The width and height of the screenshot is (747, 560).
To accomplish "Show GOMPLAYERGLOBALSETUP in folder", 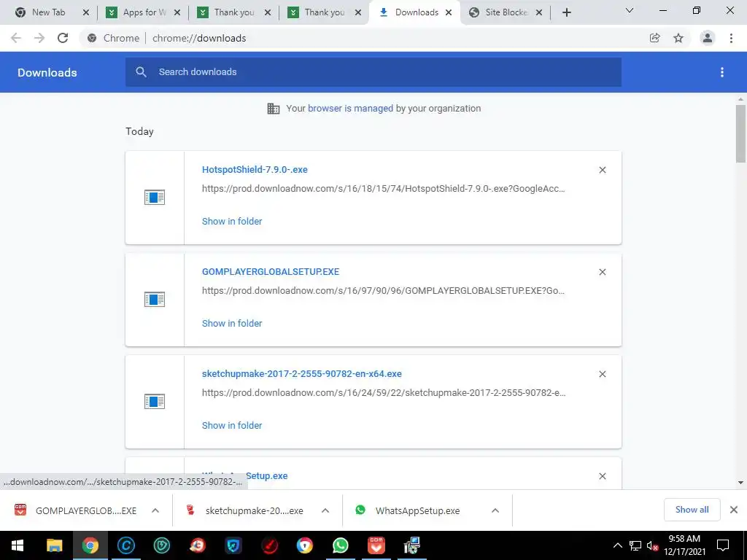I will click(232, 323).
